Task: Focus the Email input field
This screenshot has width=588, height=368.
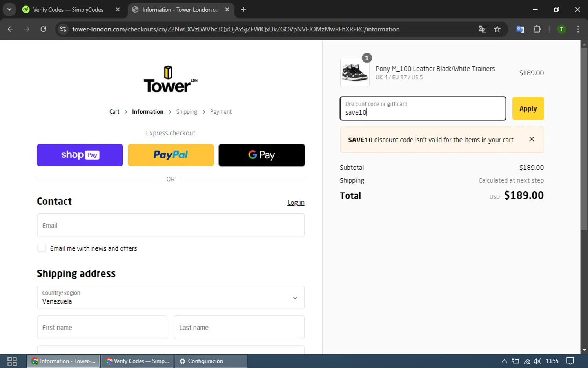Action: (x=171, y=225)
